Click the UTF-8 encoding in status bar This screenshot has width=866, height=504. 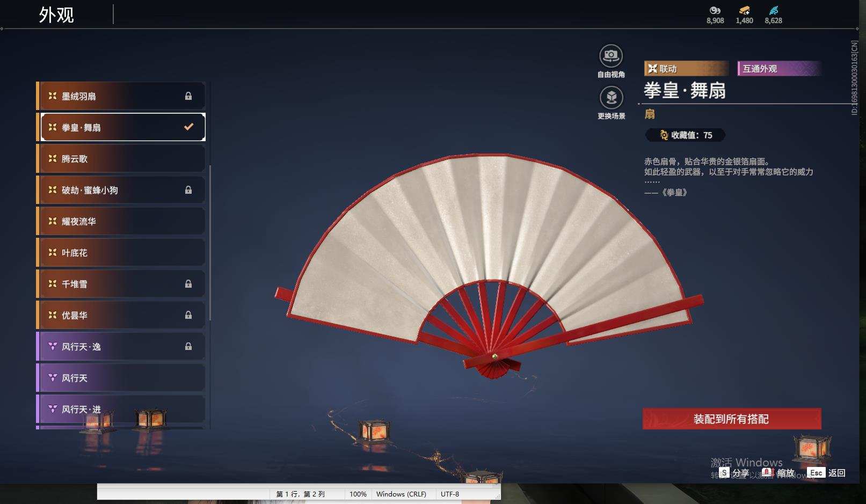pos(450,494)
